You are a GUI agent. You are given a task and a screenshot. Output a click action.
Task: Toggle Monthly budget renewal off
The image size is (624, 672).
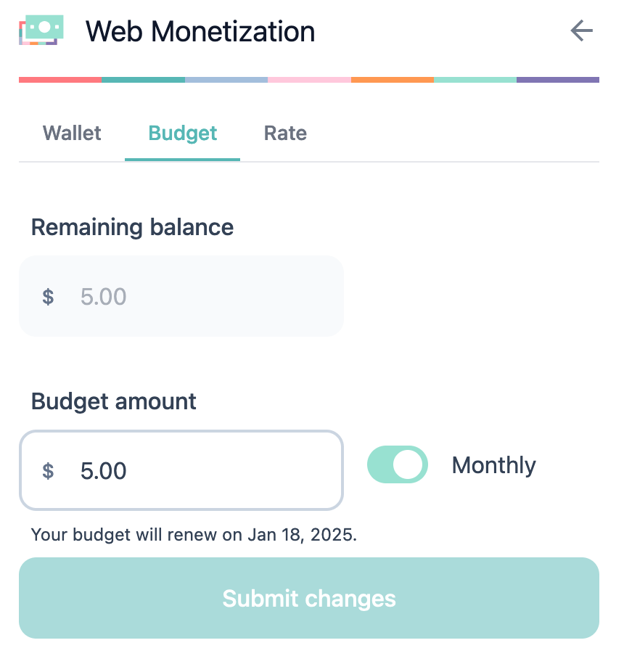click(398, 464)
